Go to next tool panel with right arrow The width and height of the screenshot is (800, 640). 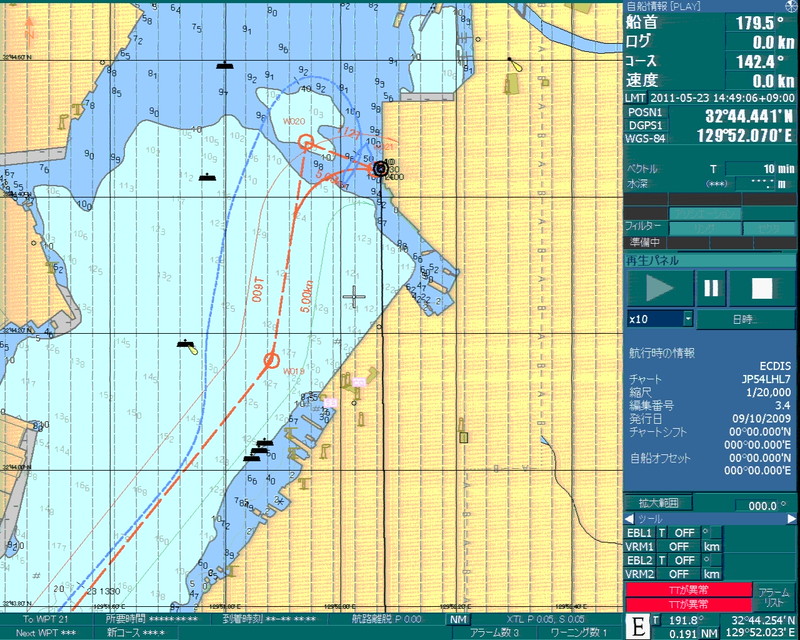coord(791,519)
